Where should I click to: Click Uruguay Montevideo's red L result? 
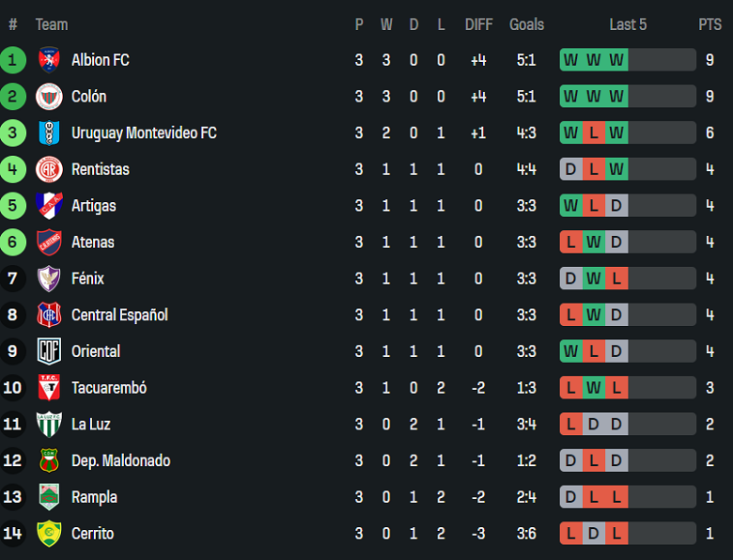(594, 132)
